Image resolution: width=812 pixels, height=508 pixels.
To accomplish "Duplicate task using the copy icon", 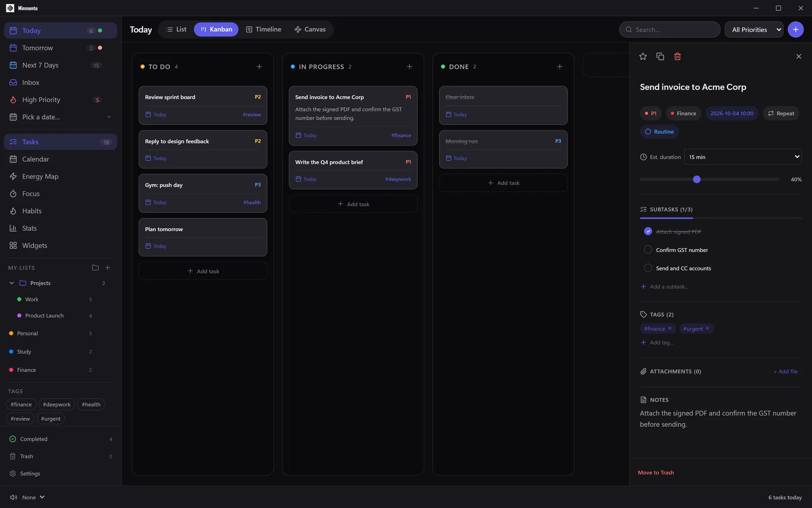I will pos(660,57).
